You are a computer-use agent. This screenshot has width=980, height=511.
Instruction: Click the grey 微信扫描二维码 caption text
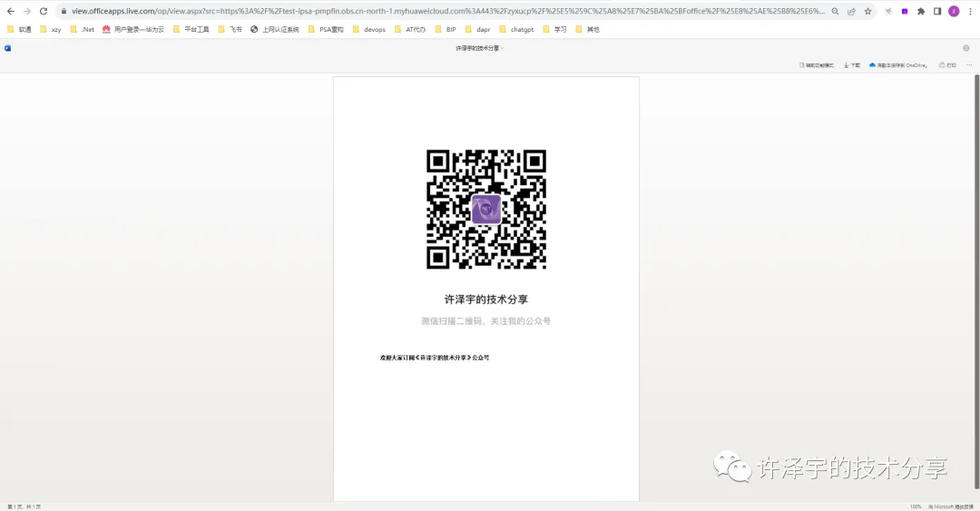click(486, 321)
